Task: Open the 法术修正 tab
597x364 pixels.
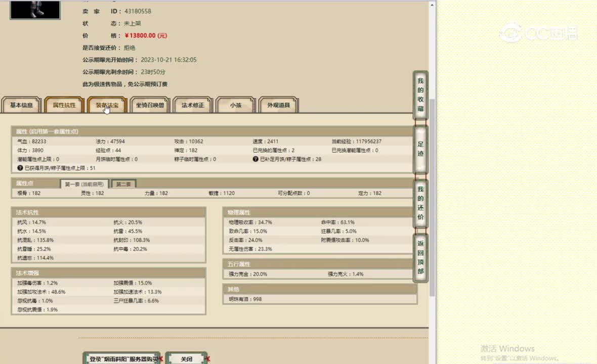Action: tap(193, 105)
